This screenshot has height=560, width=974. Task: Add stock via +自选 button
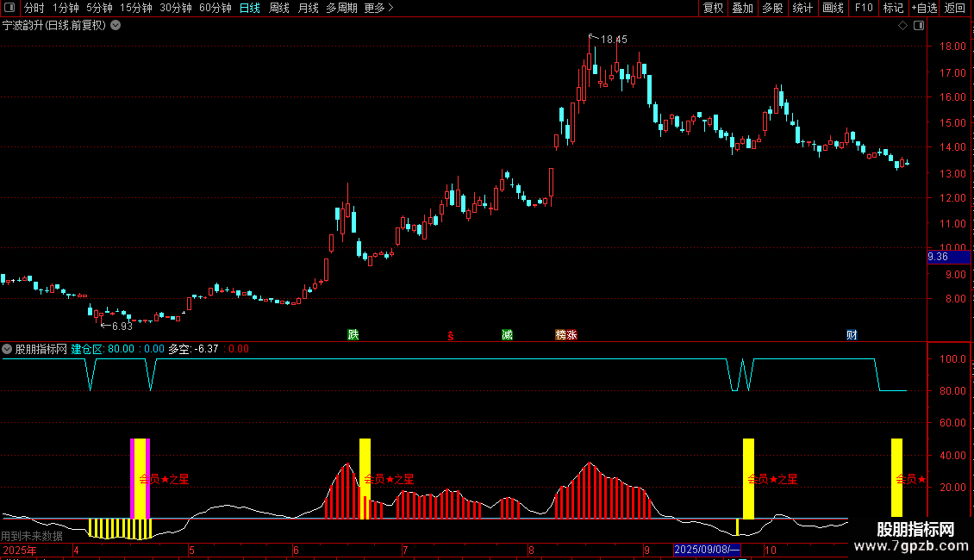click(x=924, y=8)
